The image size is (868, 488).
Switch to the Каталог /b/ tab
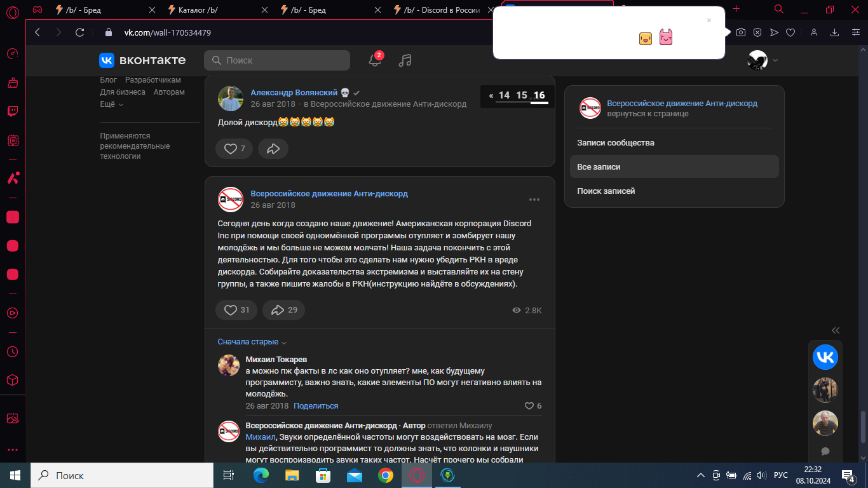pos(216,10)
